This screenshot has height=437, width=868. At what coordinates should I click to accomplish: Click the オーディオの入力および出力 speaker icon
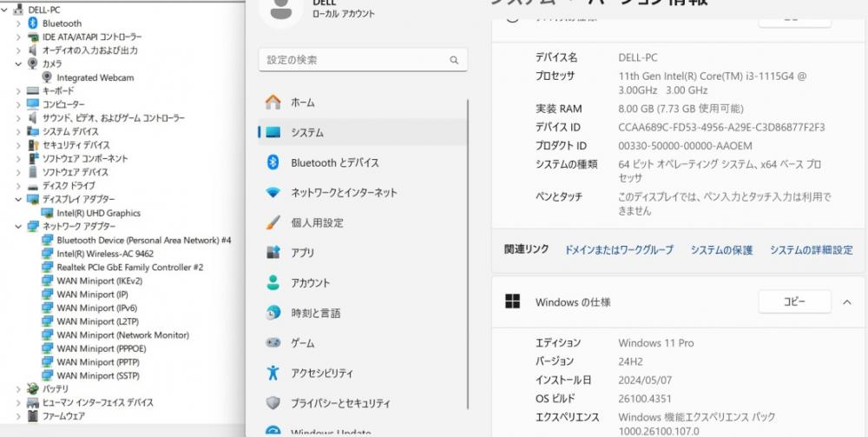click(x=33, y=50)
